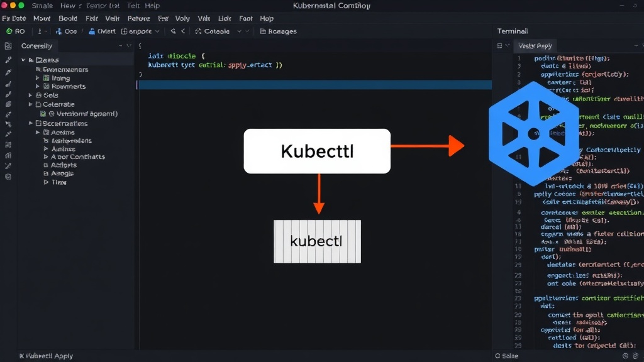Screen dimensions: 644x362
Task: Expand the Acrtime tree node
Action: (x=37, y=132)
